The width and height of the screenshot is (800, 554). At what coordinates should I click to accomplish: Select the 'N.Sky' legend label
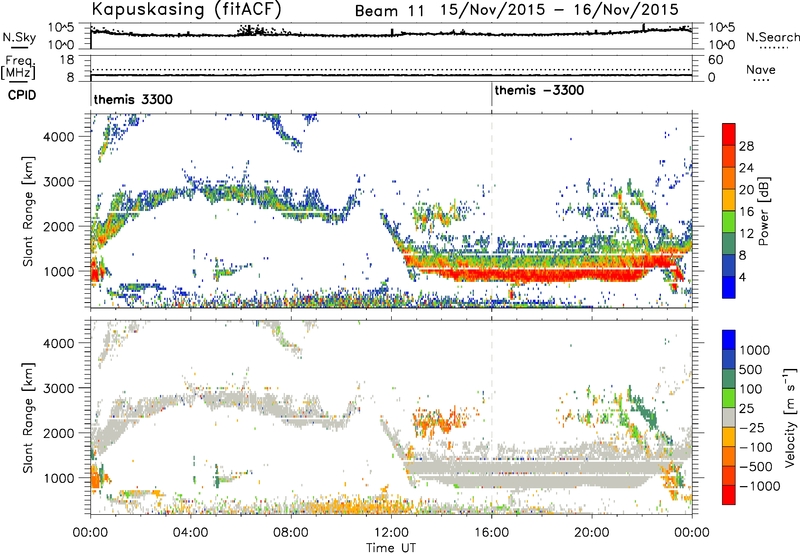19,37
